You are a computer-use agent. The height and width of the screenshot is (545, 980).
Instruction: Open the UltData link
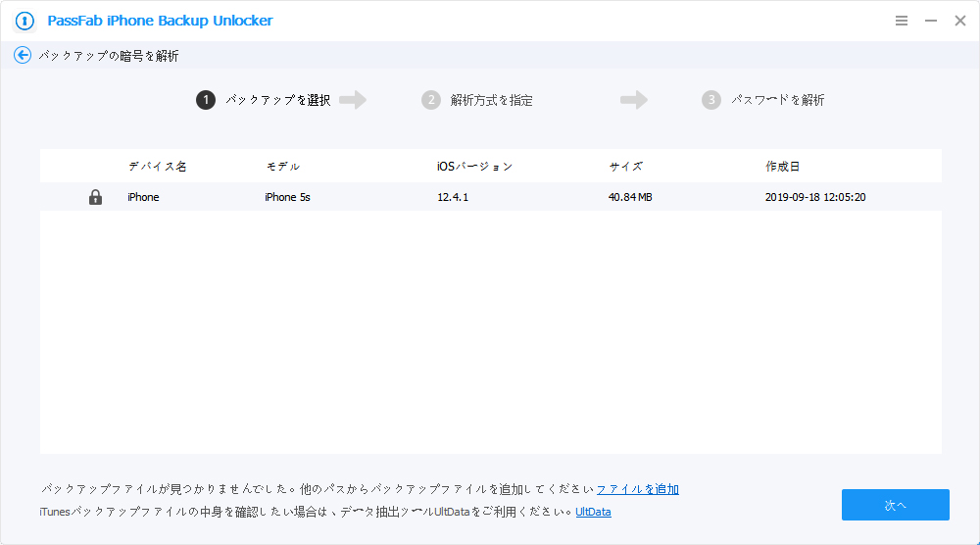[593, 512]
